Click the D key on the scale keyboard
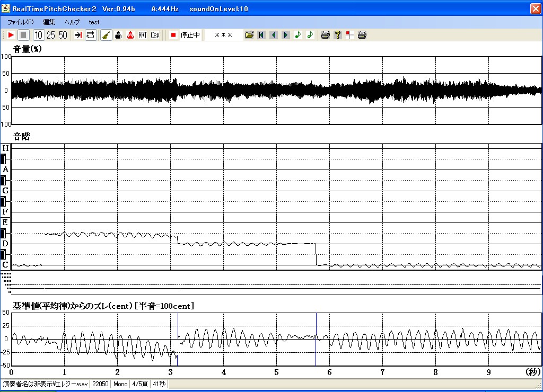543x392 pixels. 5,244
